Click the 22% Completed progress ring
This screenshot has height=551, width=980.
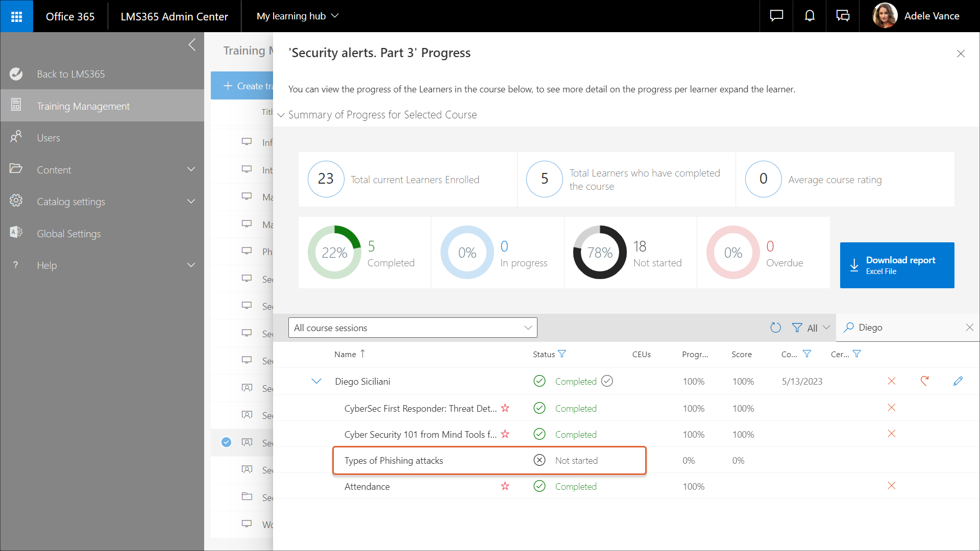[334, 252]
